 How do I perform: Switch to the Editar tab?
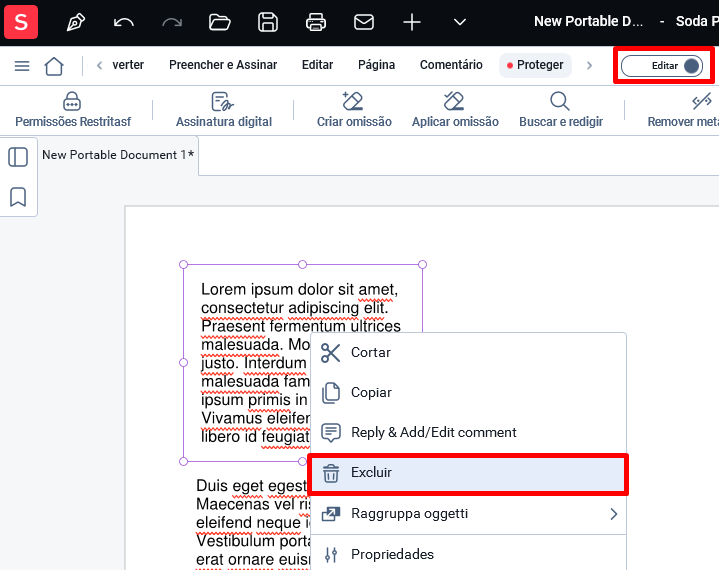317,65
